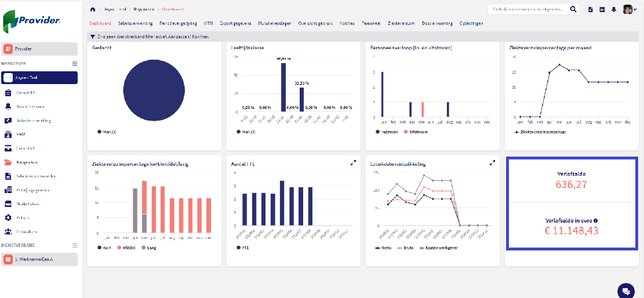
Task: Expand the Aantal FTE chart to fullscreen
Action: (x=353, y=163)
